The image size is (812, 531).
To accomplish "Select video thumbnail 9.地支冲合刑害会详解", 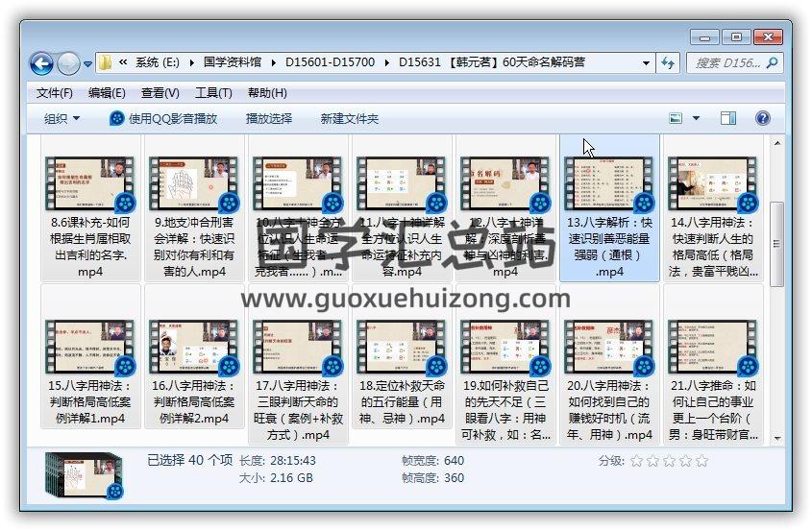I will click(194, 183).
